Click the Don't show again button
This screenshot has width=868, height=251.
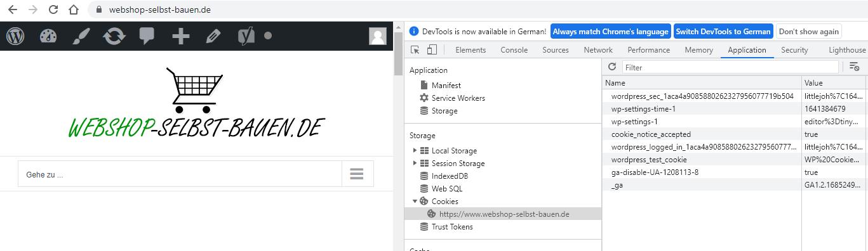coord(808,32)
